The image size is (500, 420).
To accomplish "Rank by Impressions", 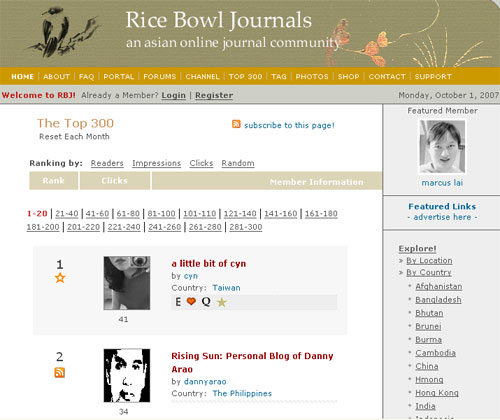I will tap(156, 163).
